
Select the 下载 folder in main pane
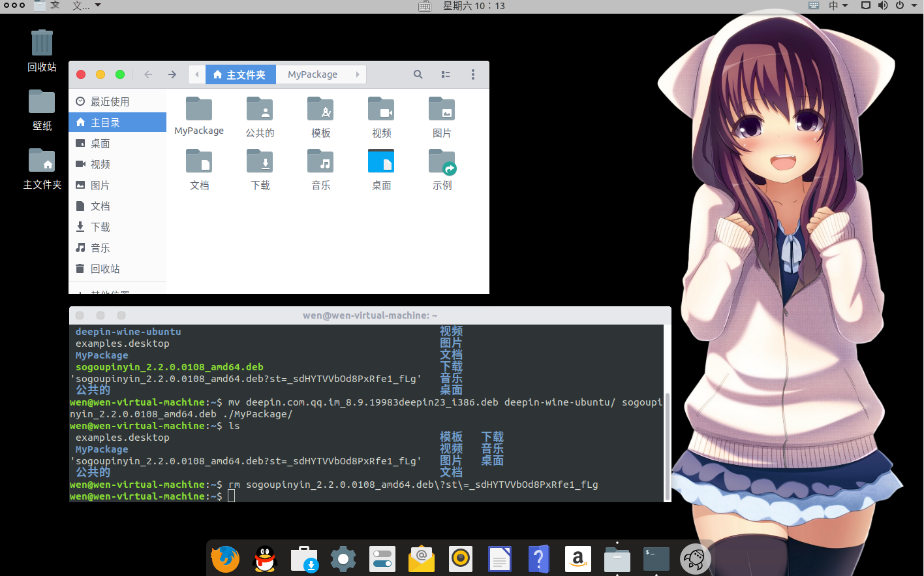coord(260,169)
